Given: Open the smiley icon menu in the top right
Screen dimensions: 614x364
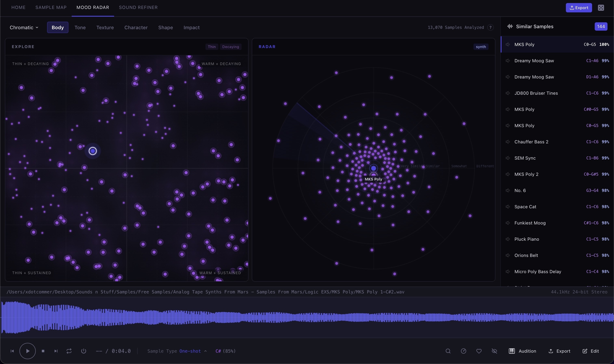Looking at the screenshot, I should pos(601,8).
